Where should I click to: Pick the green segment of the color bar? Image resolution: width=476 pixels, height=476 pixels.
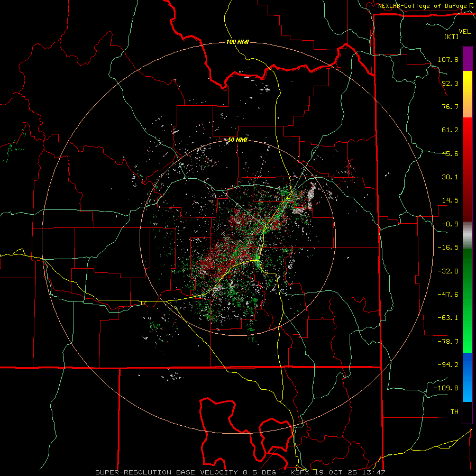coord(467,300)
